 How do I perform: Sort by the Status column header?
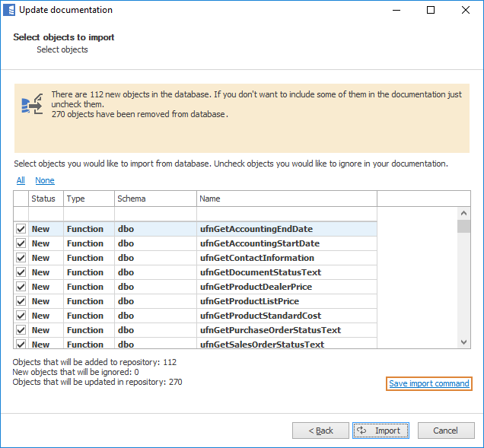point(45,199)
